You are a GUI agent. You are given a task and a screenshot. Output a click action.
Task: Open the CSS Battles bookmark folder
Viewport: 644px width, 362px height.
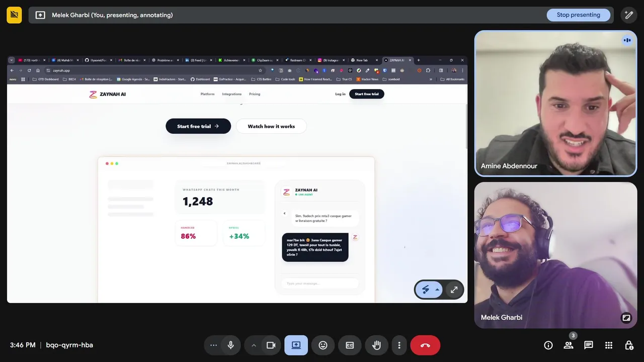point(261,79)
